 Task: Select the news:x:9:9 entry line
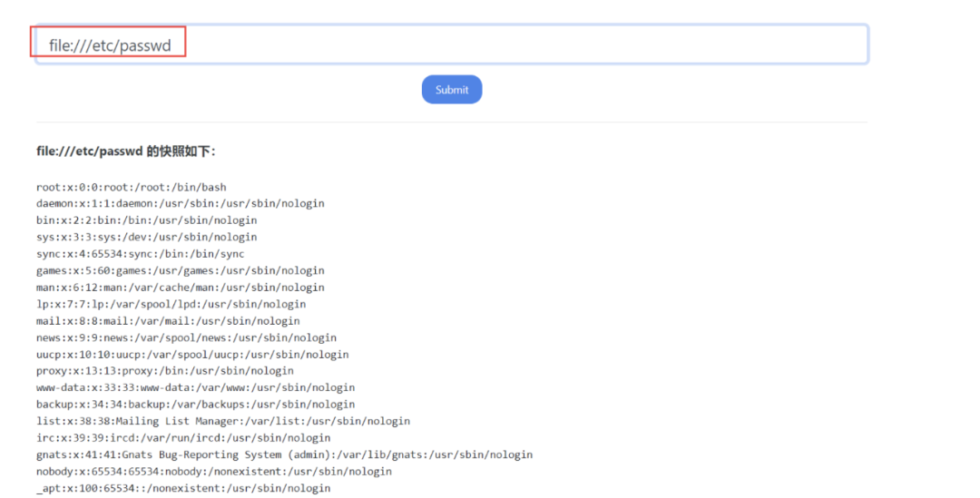(x=186, y=337)
